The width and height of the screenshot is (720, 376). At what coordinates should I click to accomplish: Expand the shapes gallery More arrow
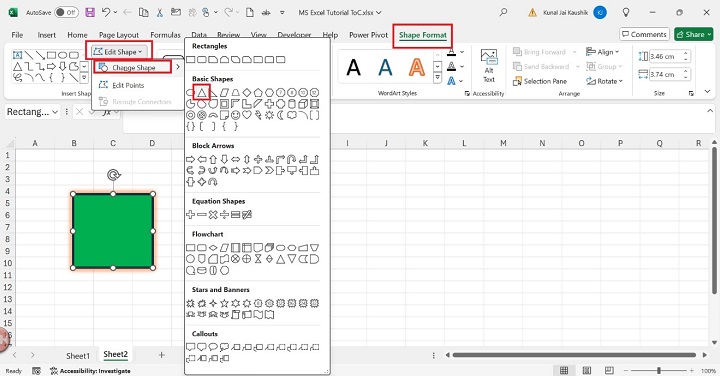coord(84,79)
